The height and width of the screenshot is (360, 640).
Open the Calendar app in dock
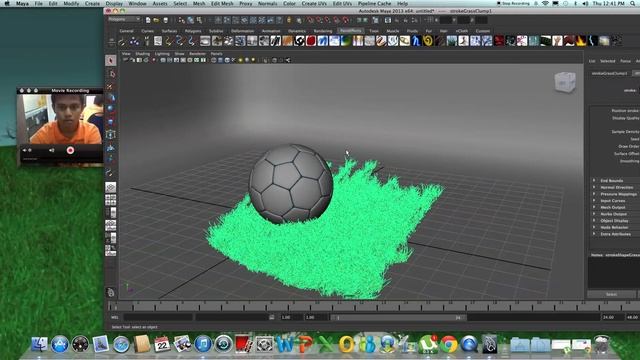click(x=162, y=344)
